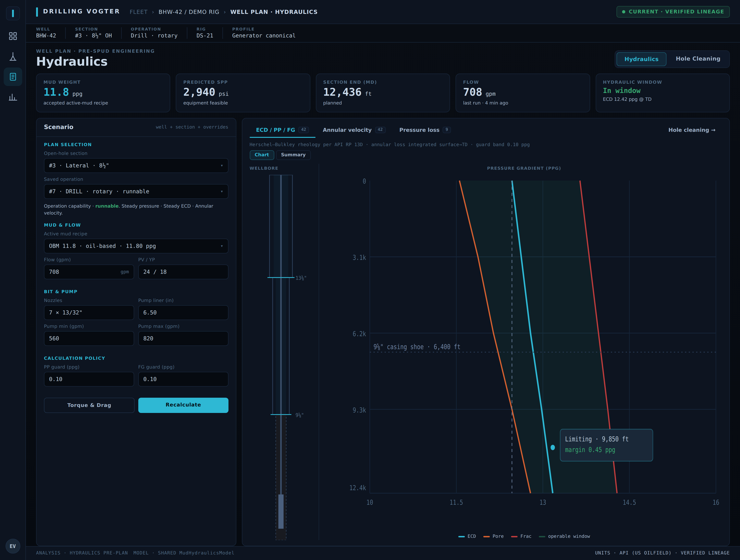
Task: Open the dashboard grid icon in sidebar
Action: [x=13, y=36]
